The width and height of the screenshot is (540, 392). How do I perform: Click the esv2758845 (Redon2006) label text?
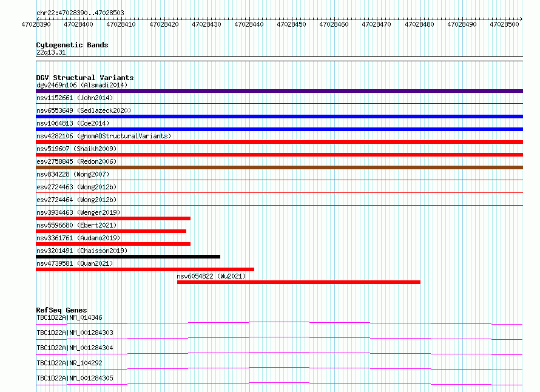76,161
